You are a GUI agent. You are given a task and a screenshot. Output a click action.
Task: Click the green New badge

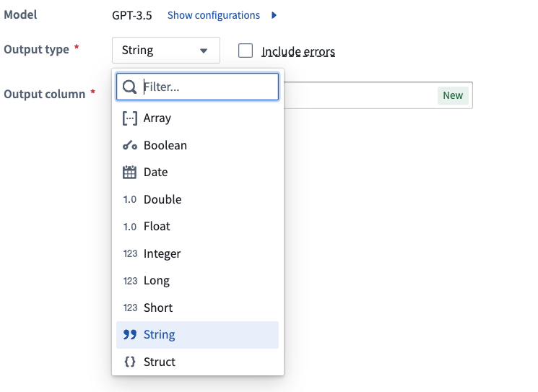[453, 95]
